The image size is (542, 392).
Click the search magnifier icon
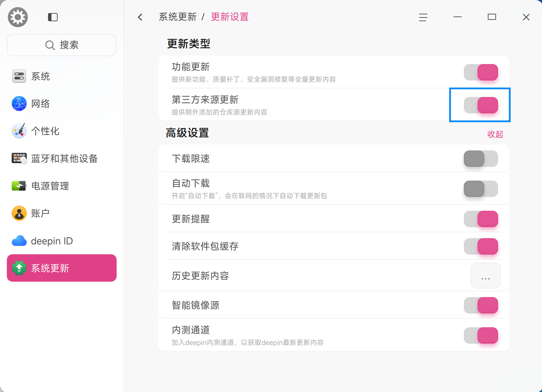[50, 45]
